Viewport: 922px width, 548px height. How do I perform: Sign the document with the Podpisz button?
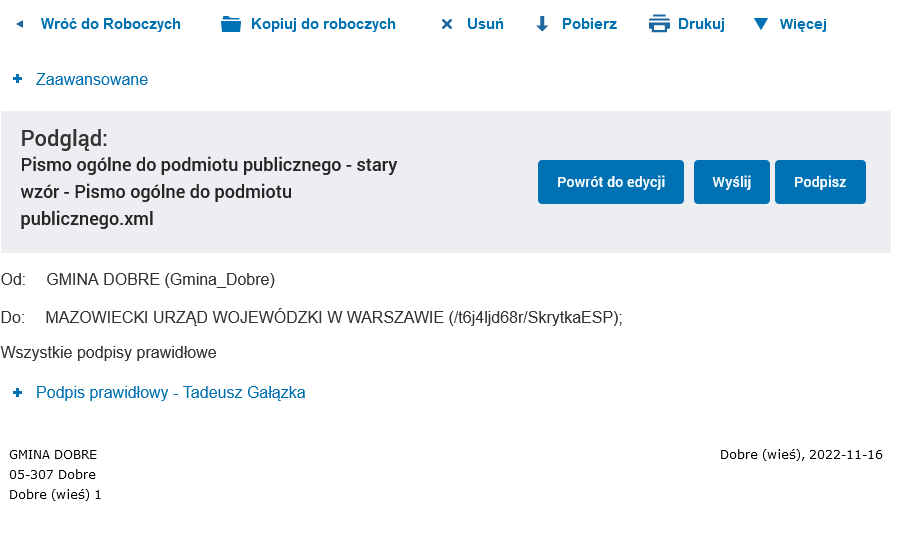[x=820, y=182]
